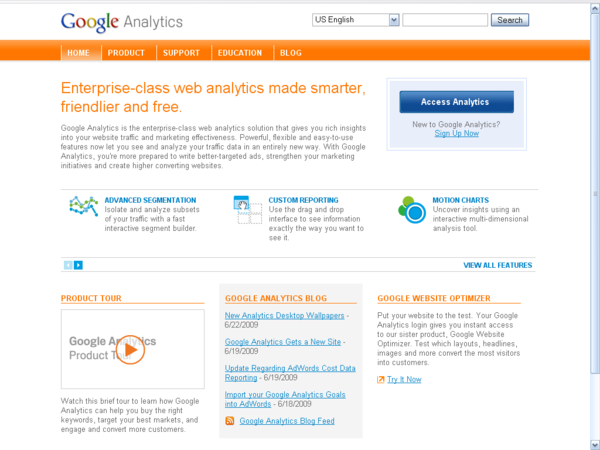Open the VIEW ALL FEATURES link
Screen dimensions: 600x450
(497, 265)
